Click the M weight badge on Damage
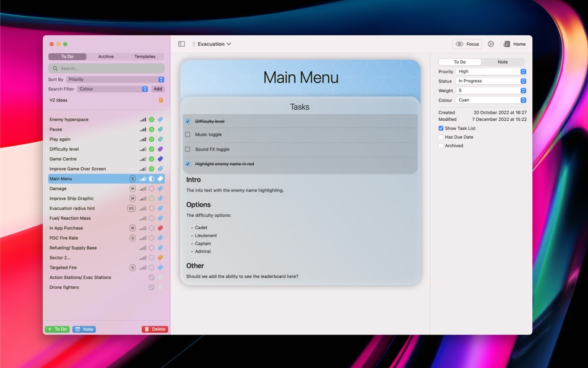Image resolution: width=588 pixels, height=368 pixels. click(x=132, y=188)
